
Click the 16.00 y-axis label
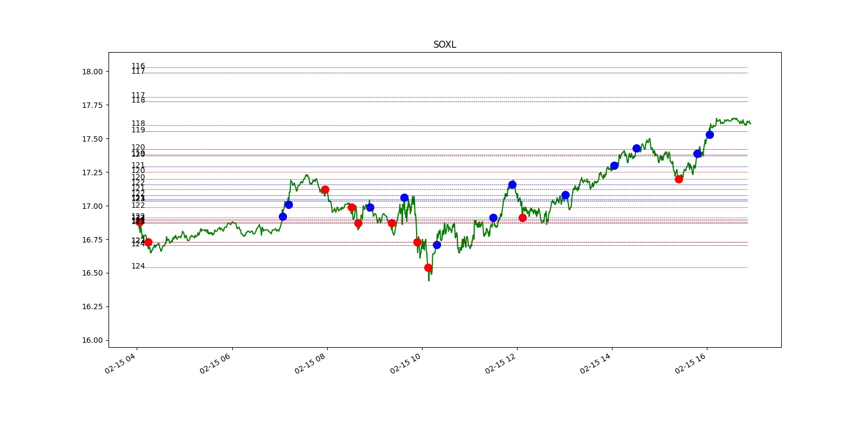[x=92, y=340]
